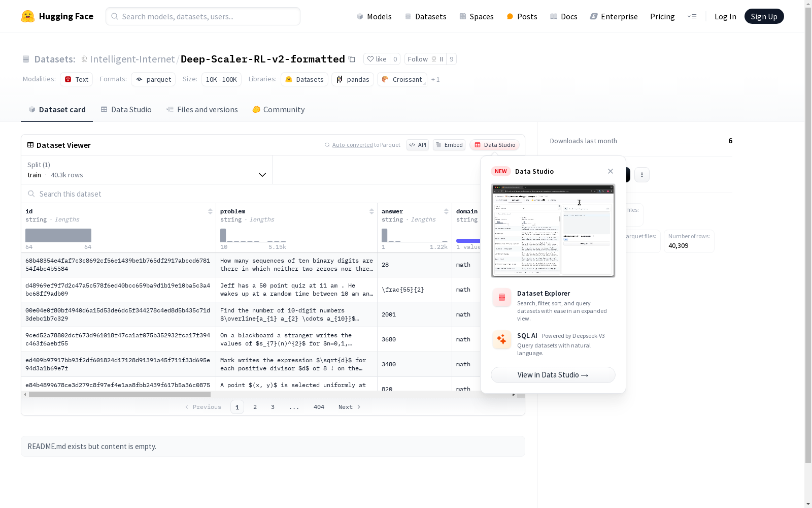Image resolution: width=812 pixels, height=508 pixels.
Task: Open the Datasets page
Action: tap(425, 16)
